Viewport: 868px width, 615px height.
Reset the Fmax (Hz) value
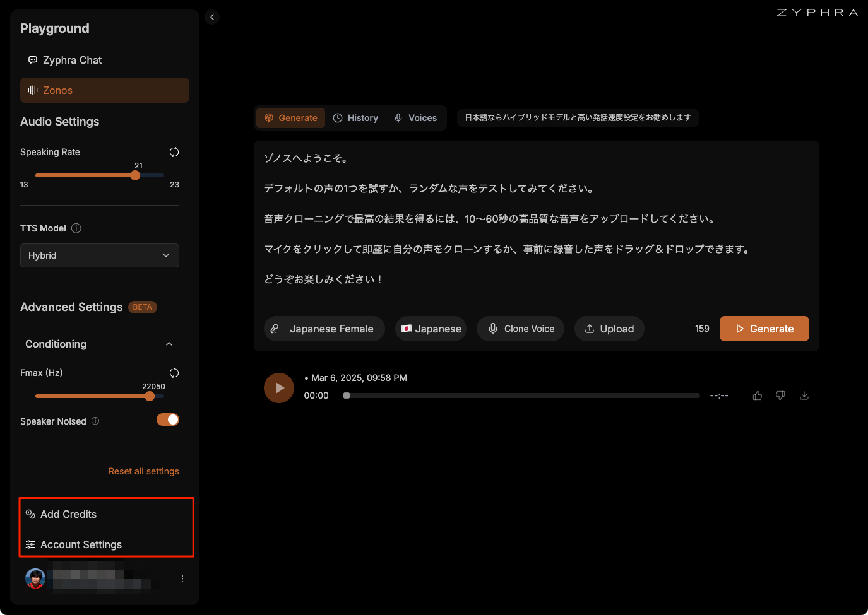174,373
